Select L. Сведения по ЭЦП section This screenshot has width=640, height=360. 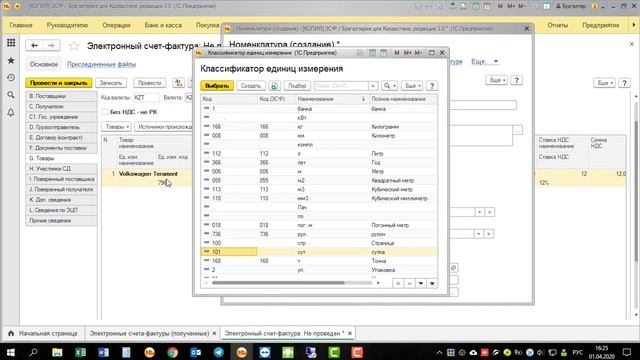tap(61, 210)
